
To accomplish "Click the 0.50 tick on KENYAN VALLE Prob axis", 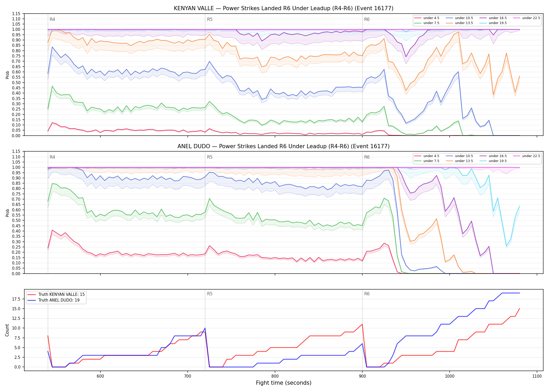I will click(16, 83).
